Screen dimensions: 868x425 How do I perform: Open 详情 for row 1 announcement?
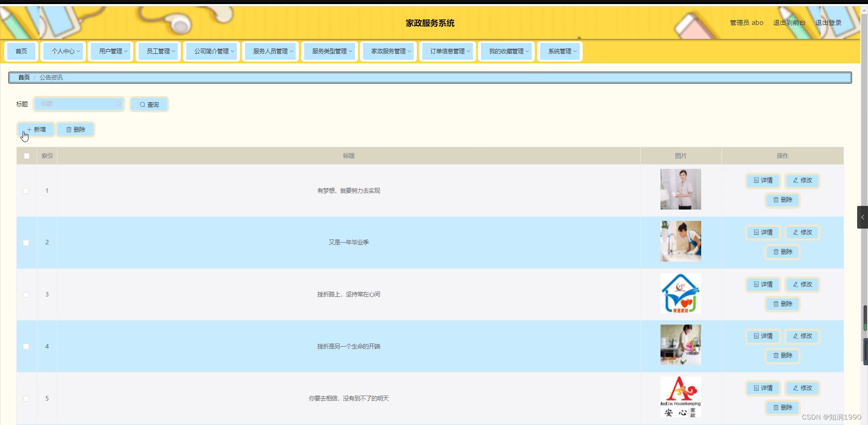pos(763,181)
